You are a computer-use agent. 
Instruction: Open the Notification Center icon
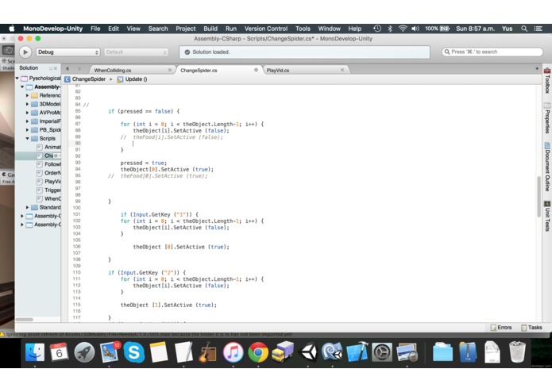tap(538, 29)
